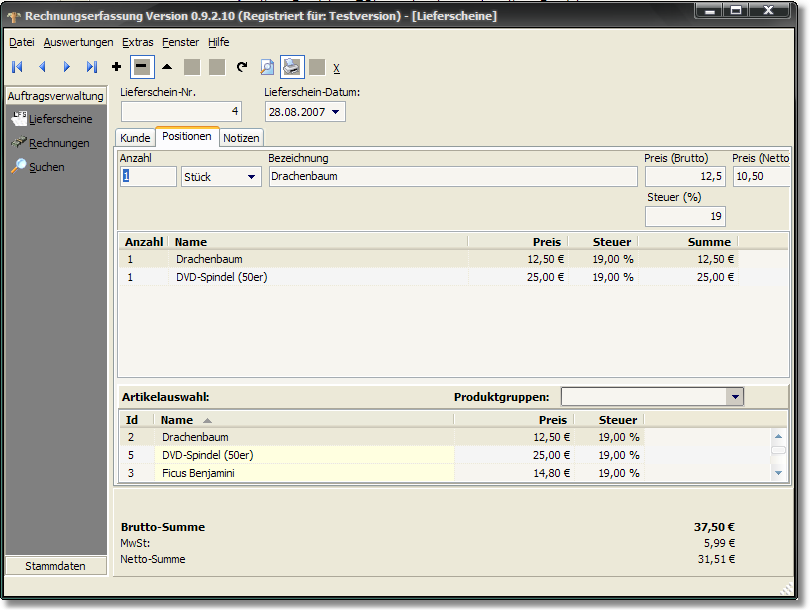Click into Lieferschein-Nr. field

pos(181,112)
